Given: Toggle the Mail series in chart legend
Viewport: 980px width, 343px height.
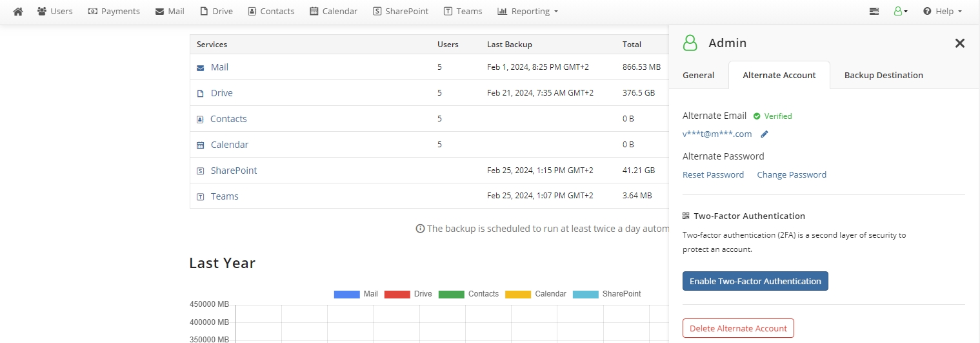Looking at the screenshot, I should (x=355, y=294).
